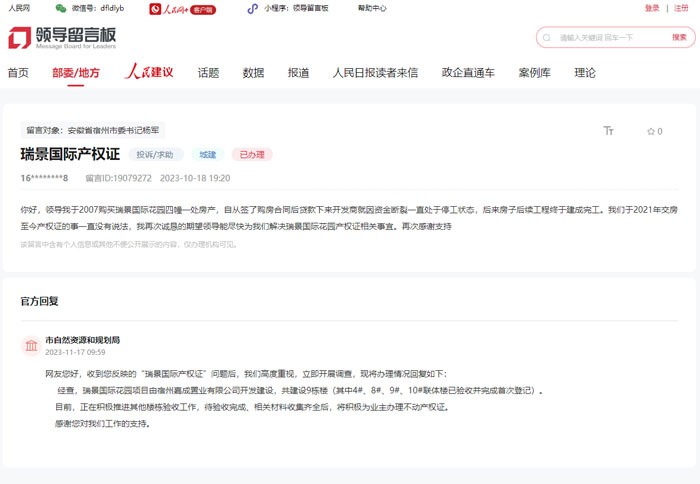Click the 官方回复 section heading
Screen dimensions: 700x484
[39, 301]
